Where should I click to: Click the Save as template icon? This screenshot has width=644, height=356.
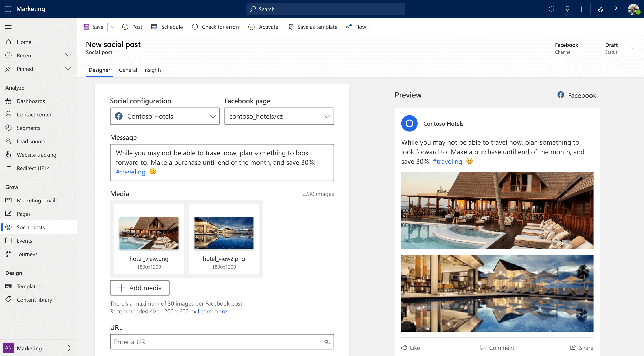290,27
